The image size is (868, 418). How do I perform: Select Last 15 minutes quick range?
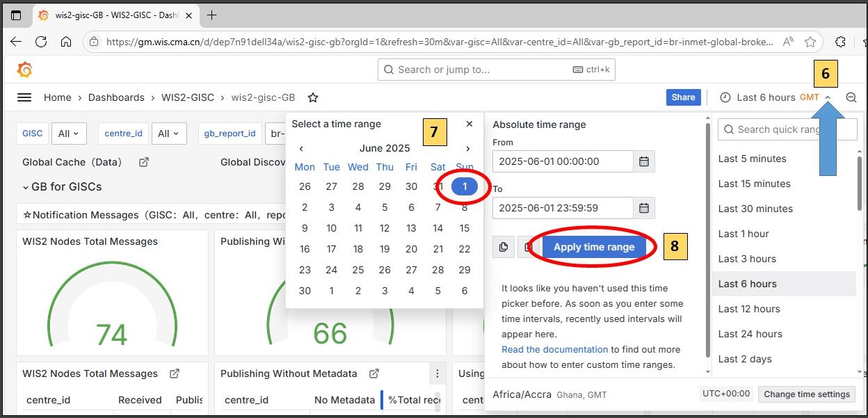(x=754, y=184)
